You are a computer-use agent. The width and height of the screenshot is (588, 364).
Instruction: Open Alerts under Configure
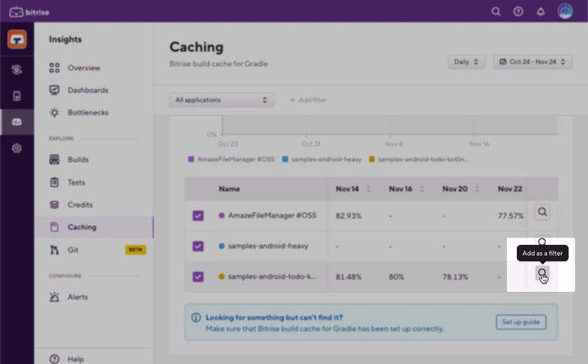tap(77, 297)
